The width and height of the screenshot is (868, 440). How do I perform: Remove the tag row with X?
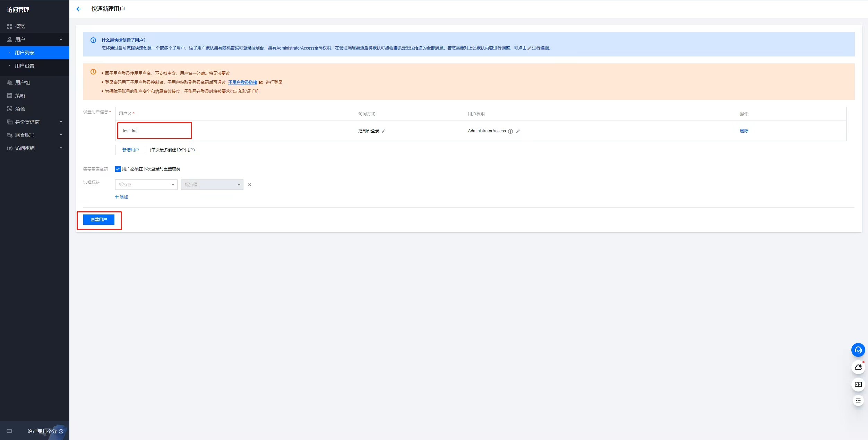250,185
